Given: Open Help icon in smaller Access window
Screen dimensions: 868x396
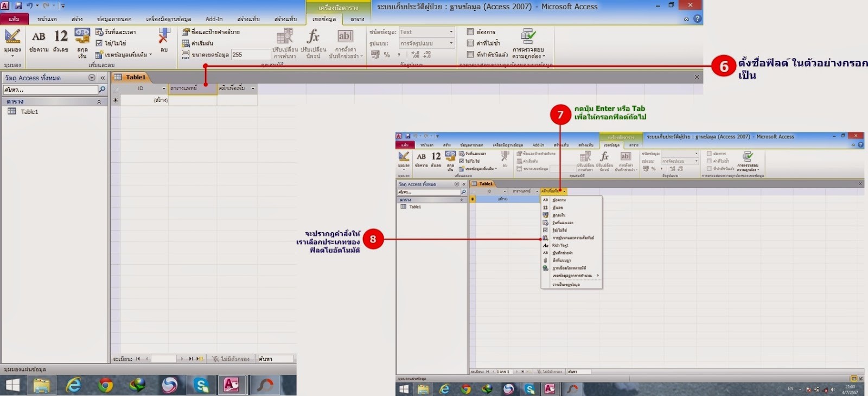Looking at the screenshot, I should 860,145.
